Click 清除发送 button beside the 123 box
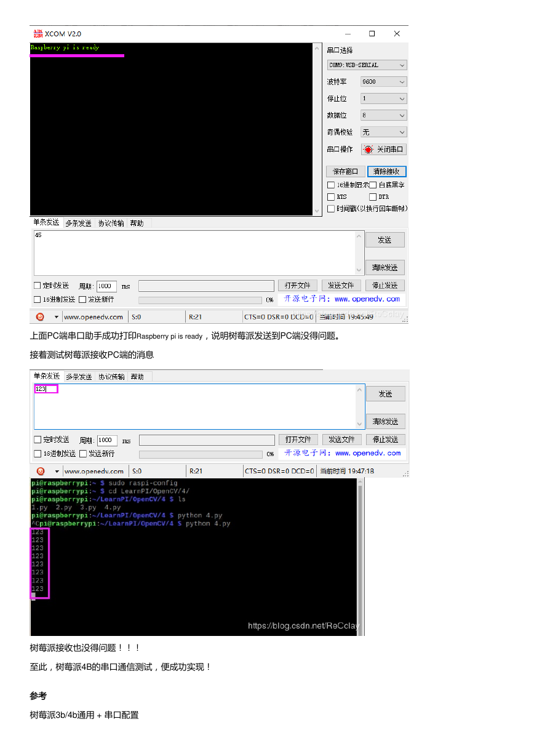534x756 pixels. [386, 421]
